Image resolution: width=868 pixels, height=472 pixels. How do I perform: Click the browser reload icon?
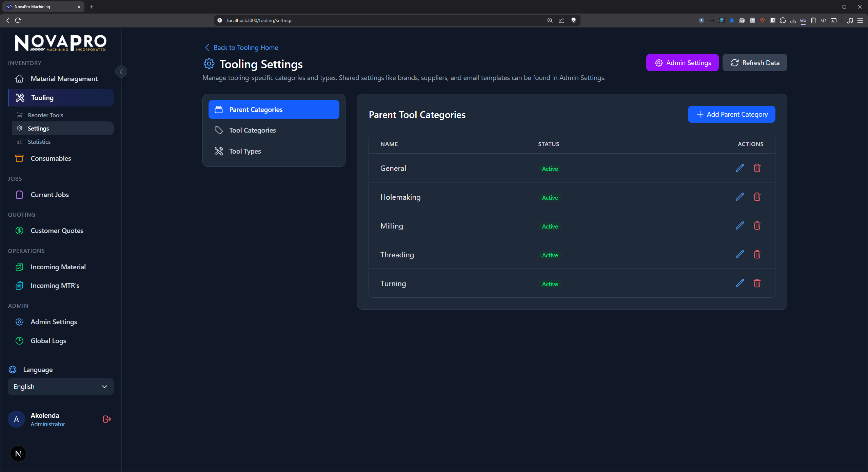[18, 20]
